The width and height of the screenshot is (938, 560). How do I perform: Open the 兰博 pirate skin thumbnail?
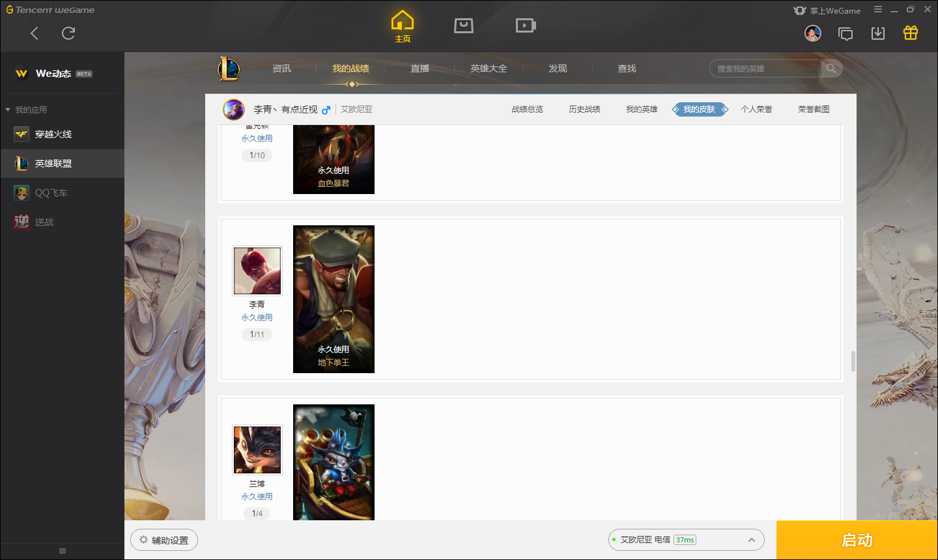pos(334,462)
